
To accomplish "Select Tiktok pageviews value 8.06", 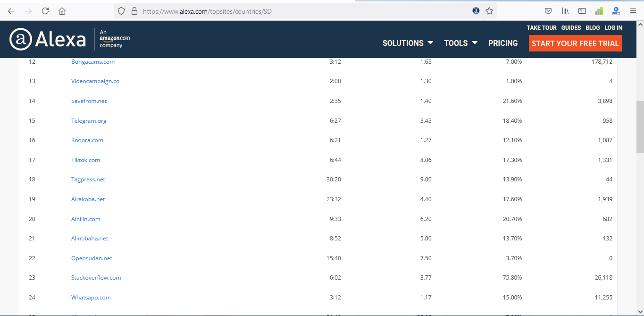I will coord(426,160).
